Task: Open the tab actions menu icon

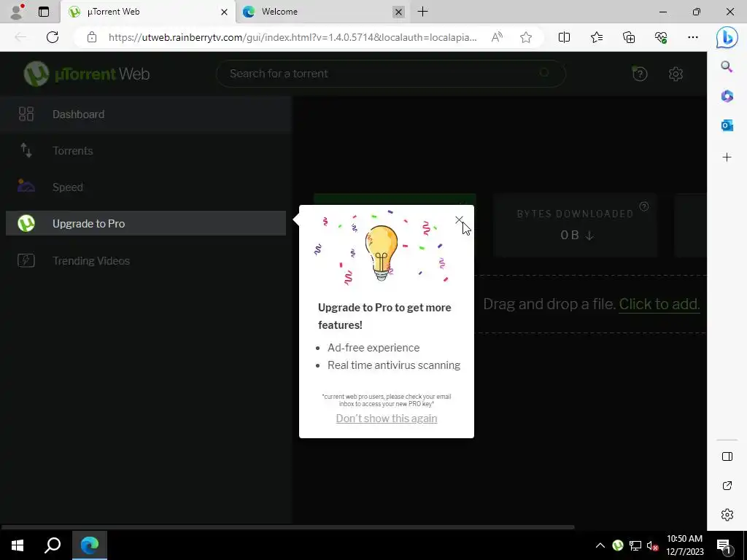Action: pyautogui.click(x=43, y=12)
